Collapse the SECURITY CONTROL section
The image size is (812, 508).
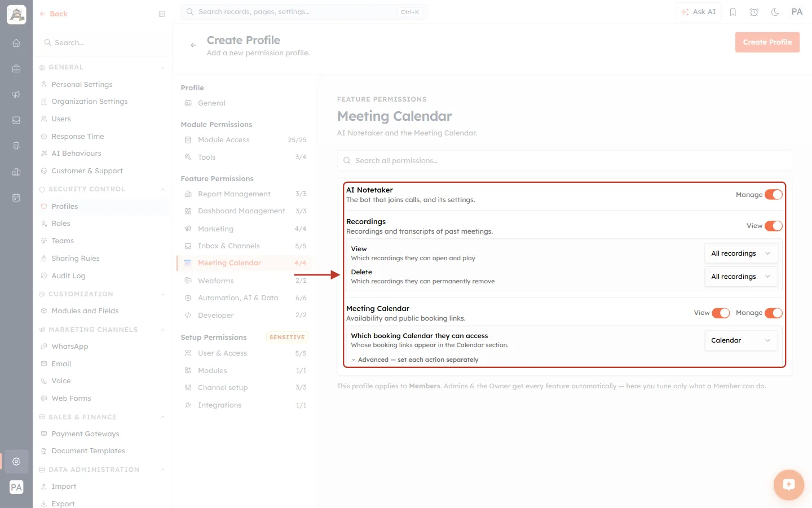pos(162,190)
